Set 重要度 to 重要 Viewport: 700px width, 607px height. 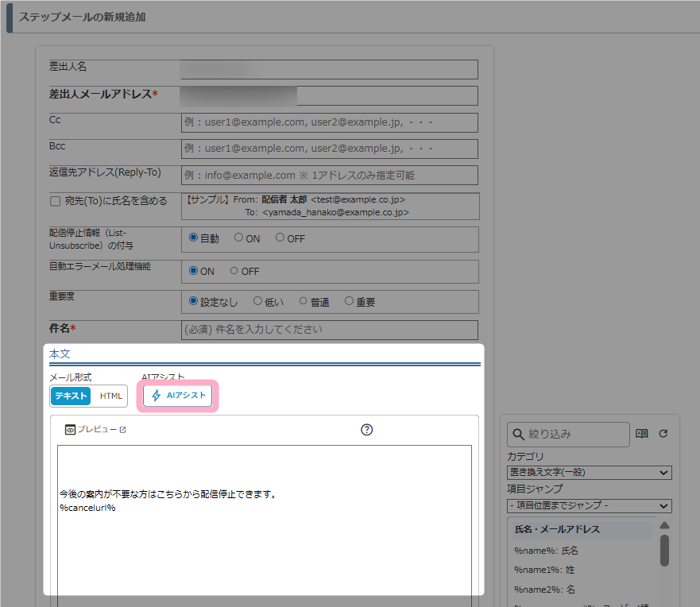coord(349,302)
